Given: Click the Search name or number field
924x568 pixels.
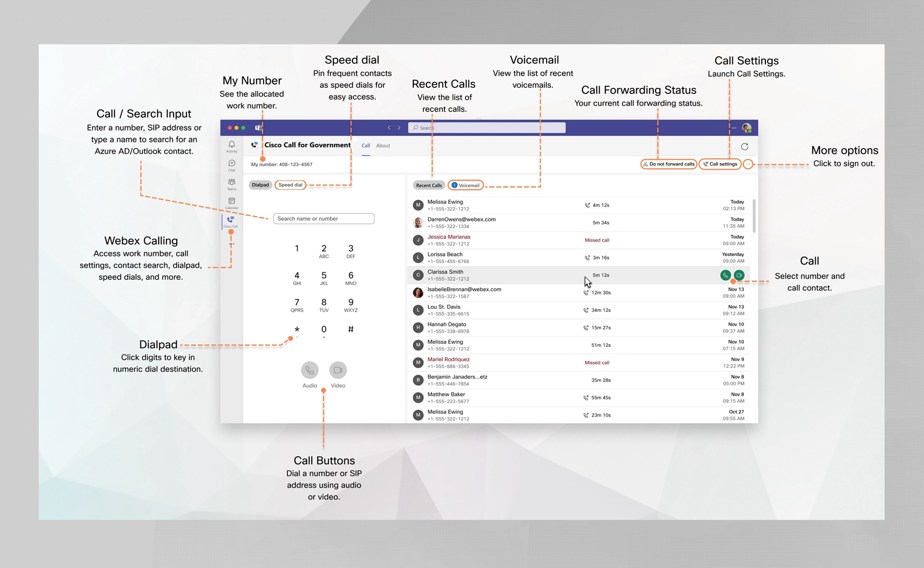Looking at the screenshot, I should tap(324, 219).
